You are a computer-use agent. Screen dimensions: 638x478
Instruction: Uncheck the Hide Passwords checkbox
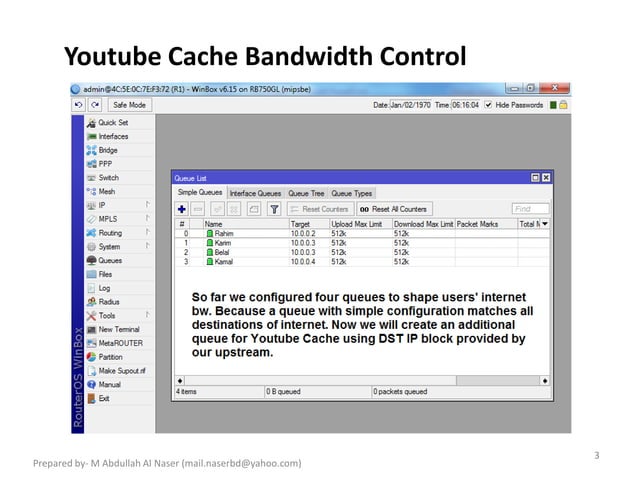(x=488, y=105)
